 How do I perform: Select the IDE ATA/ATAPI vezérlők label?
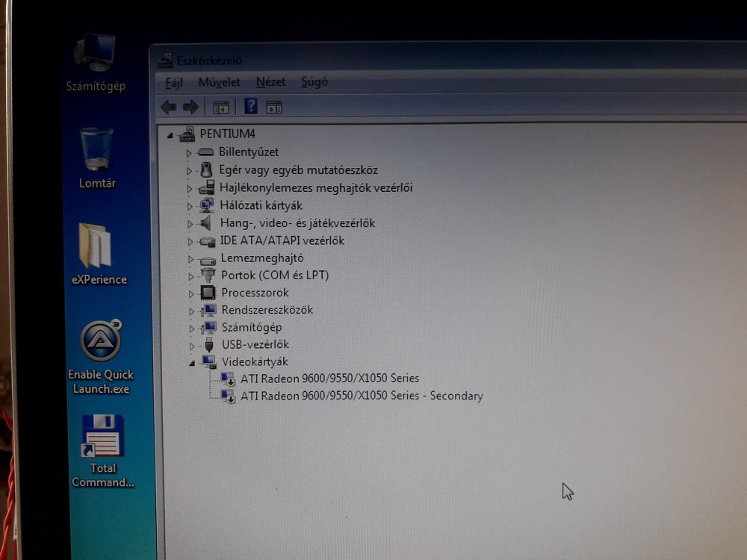click(x=282, y=240)
